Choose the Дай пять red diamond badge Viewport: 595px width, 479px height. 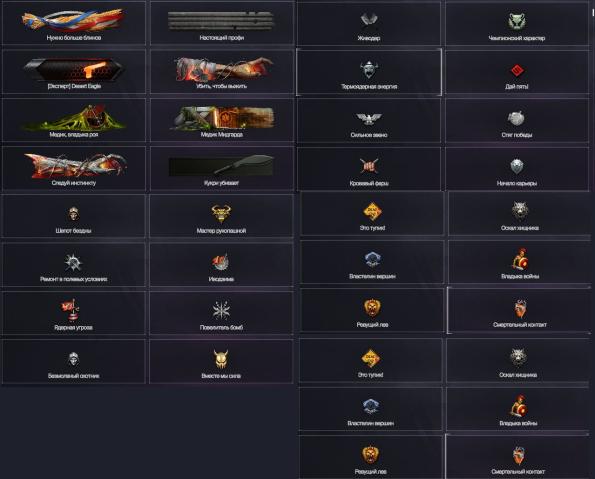517,72
